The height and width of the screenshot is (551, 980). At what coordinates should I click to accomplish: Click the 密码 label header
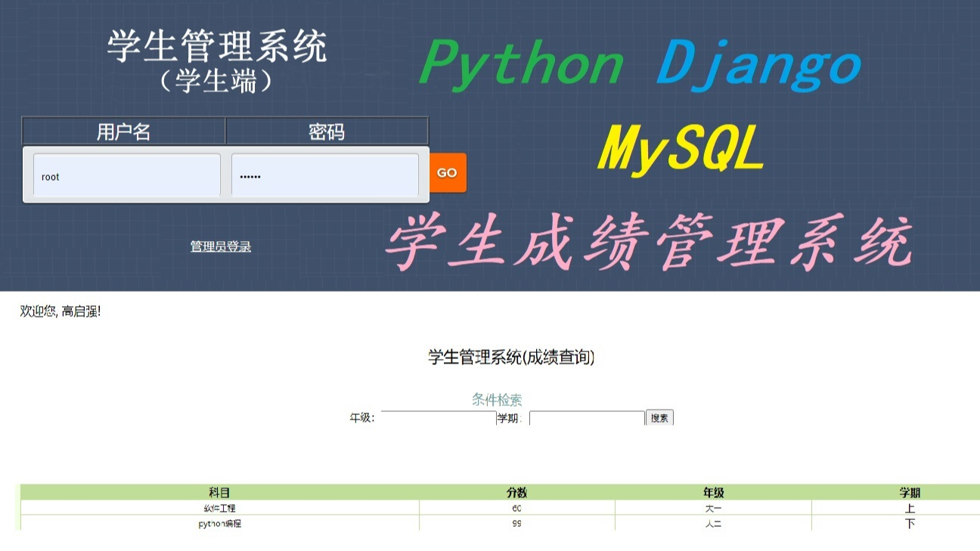(327, 132)
